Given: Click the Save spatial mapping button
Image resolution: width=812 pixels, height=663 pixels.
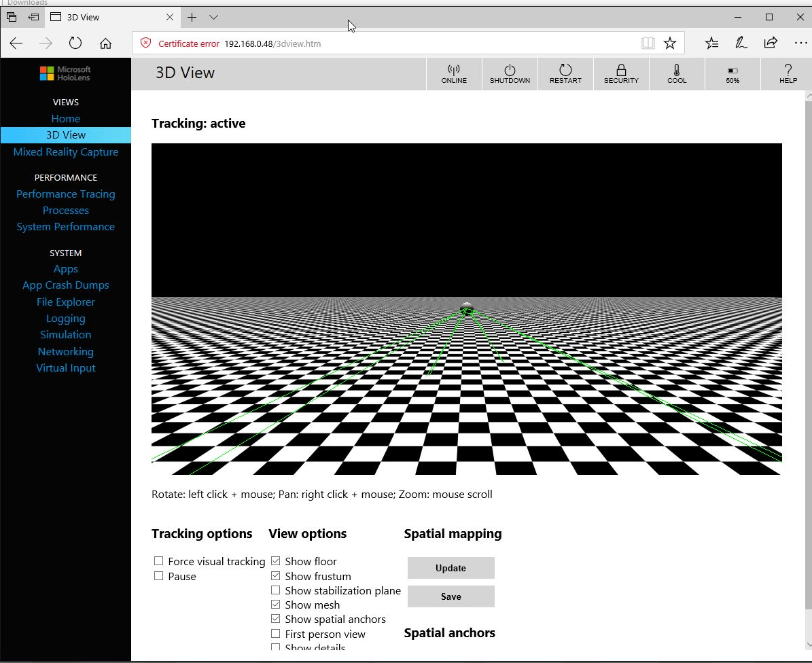Looking at the screenshot, I should click(451, 596).
